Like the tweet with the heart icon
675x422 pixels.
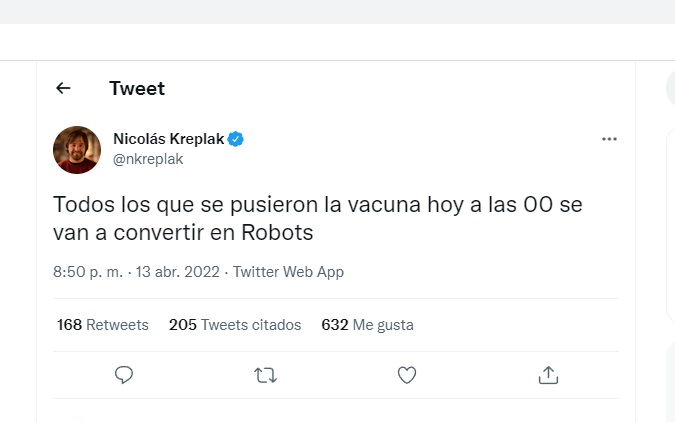[x=406, y=375]
